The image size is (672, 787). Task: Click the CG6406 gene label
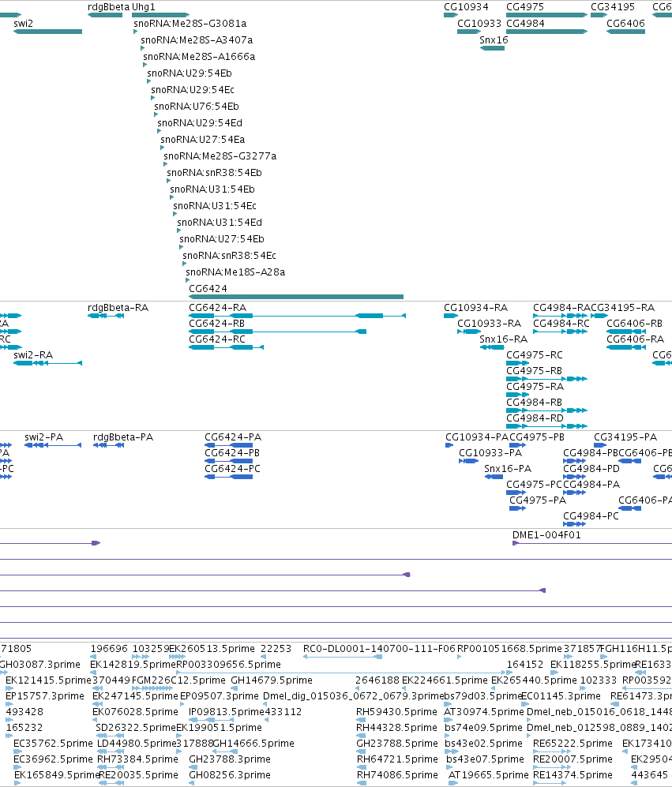point(625,24)
